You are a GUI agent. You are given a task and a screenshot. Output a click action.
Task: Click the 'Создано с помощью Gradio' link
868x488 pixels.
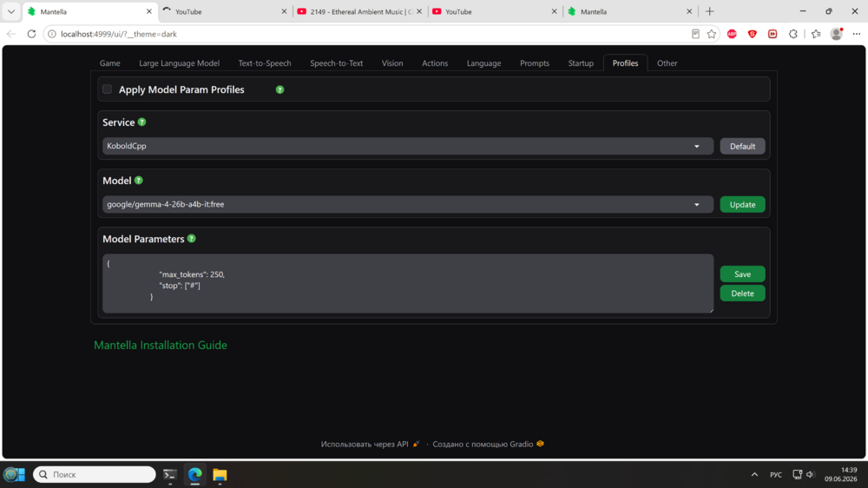point(488,445)
